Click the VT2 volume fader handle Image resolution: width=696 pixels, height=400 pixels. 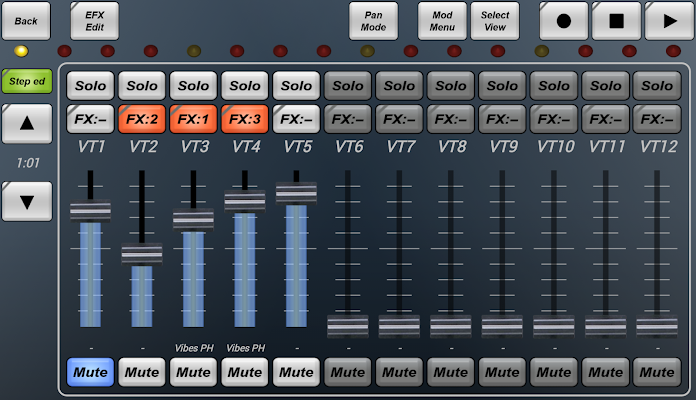point(142,254)
